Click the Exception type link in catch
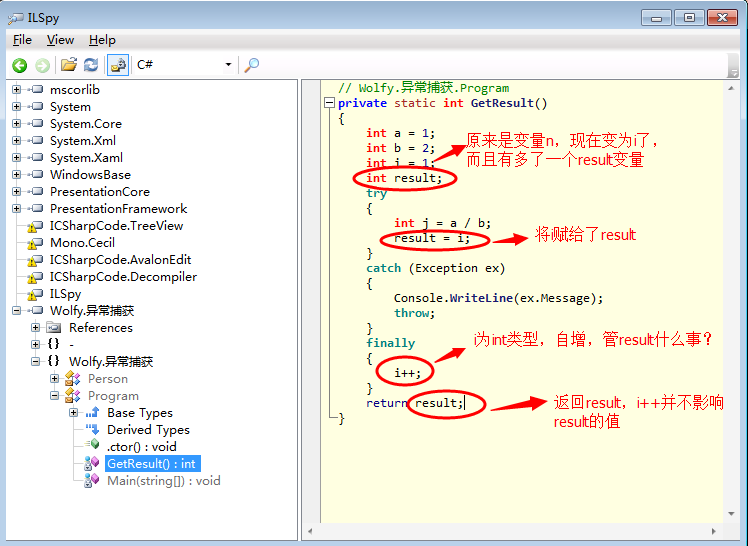 446,268
